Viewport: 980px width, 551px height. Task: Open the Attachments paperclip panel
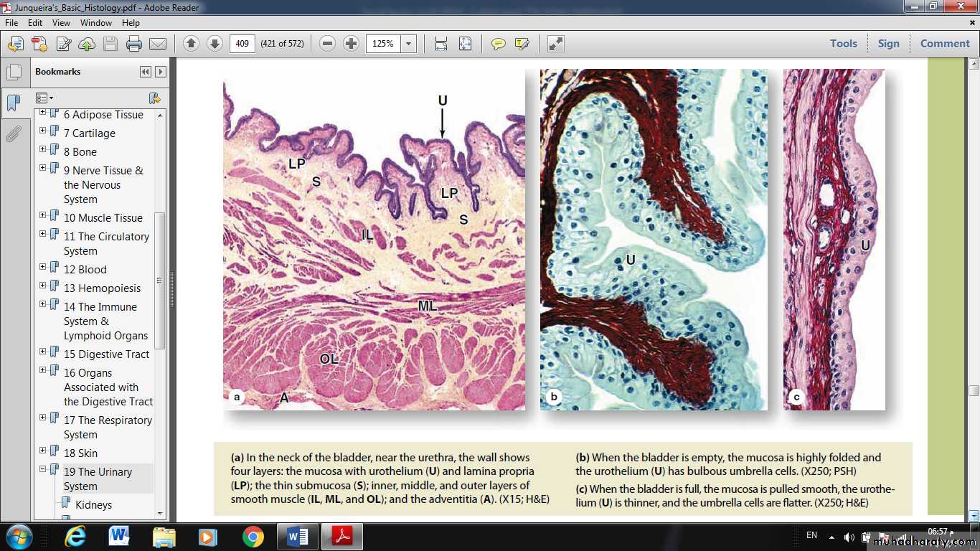coord(13,133)
